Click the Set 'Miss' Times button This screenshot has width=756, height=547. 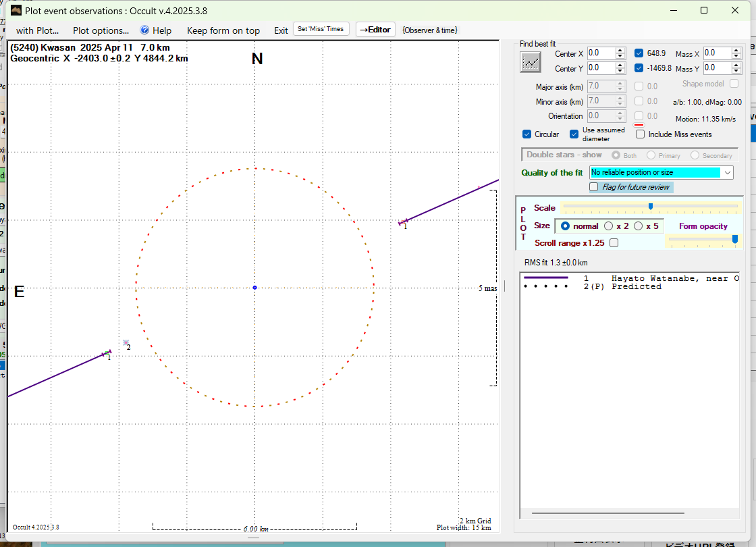pyautogui.click(x=321, y=29)
